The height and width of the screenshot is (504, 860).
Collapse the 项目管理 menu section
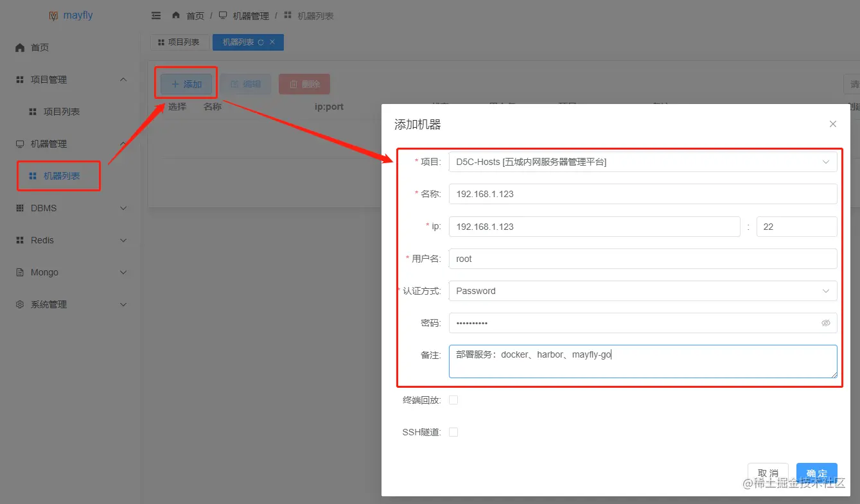pyautogui.click(x=124, y=80)
